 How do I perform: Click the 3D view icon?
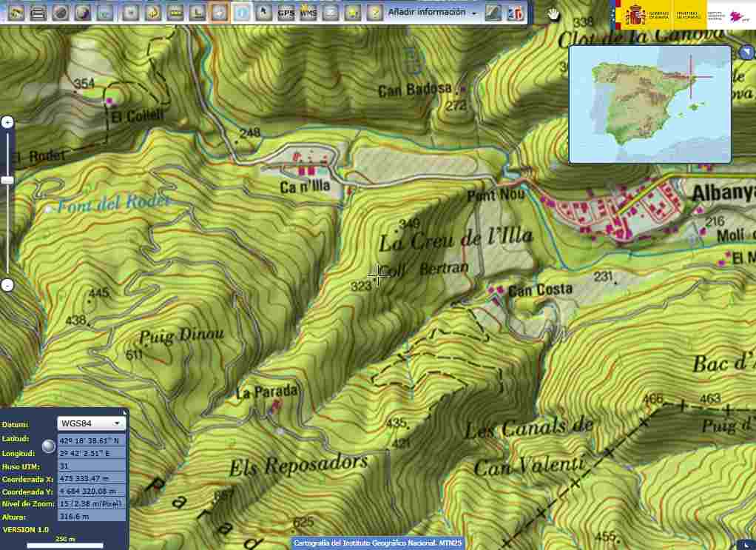coord(515,13)
